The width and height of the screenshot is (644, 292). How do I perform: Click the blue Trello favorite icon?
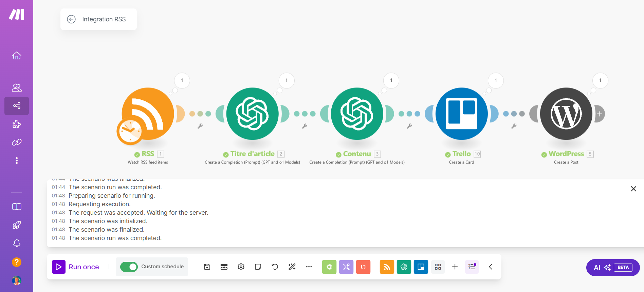pos(421,267)
